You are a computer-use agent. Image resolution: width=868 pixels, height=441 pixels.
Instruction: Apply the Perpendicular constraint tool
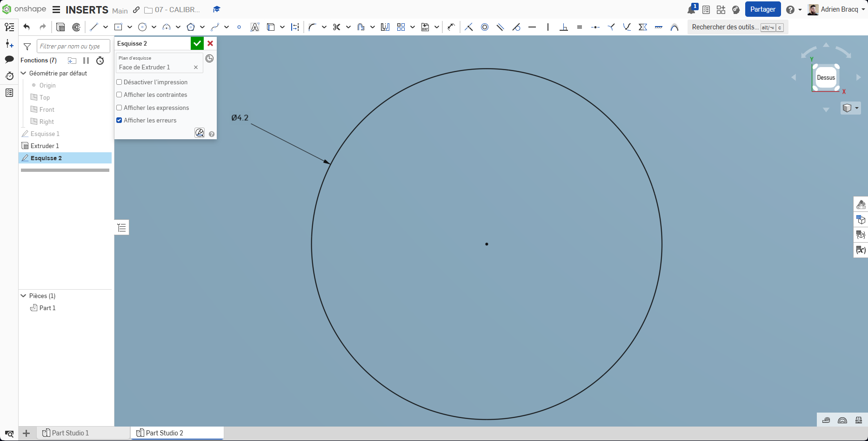pyautogui.click(x=563, y=27)
